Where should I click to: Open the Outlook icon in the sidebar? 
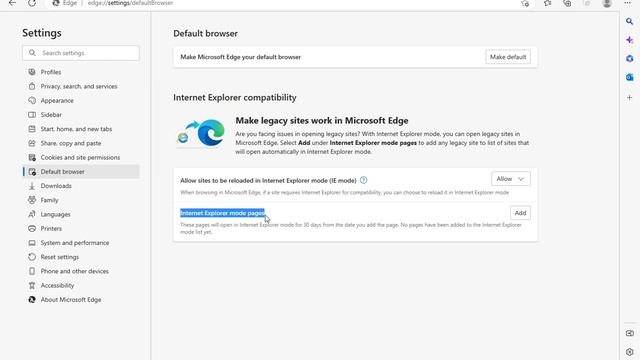[629, 77]
